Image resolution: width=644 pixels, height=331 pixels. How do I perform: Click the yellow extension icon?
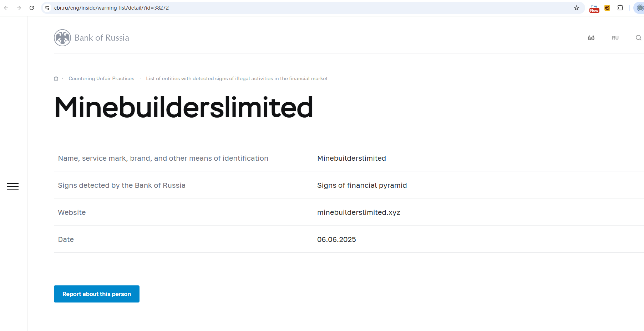pos(607,8)
